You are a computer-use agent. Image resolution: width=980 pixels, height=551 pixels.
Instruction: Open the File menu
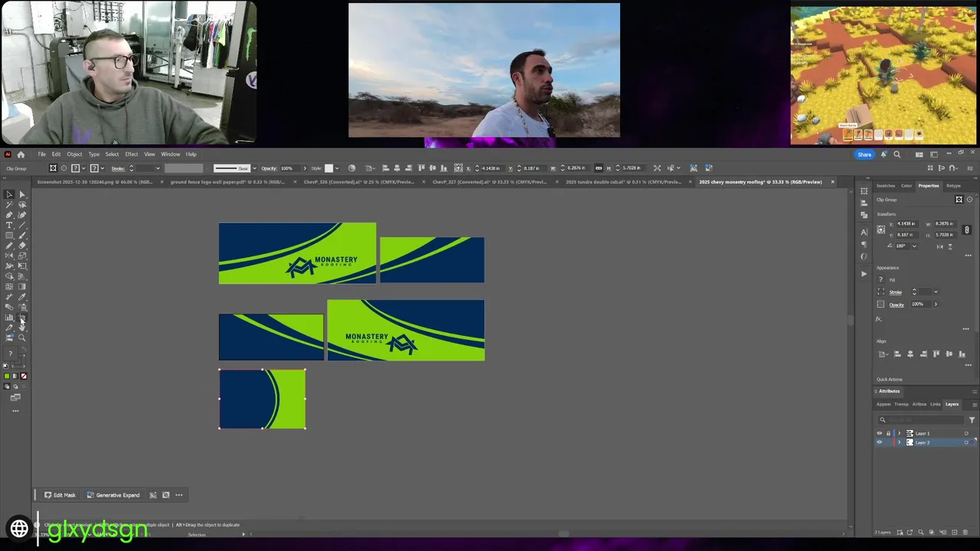42,154
